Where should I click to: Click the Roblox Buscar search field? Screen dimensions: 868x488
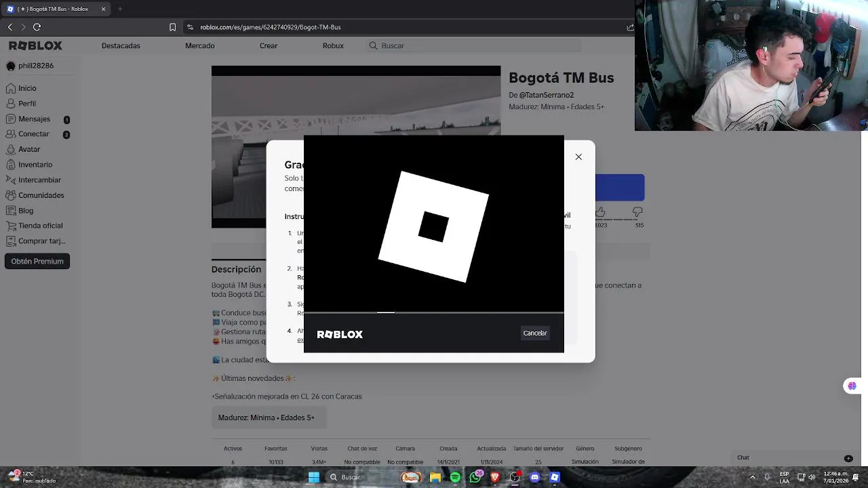click(475, 45)
